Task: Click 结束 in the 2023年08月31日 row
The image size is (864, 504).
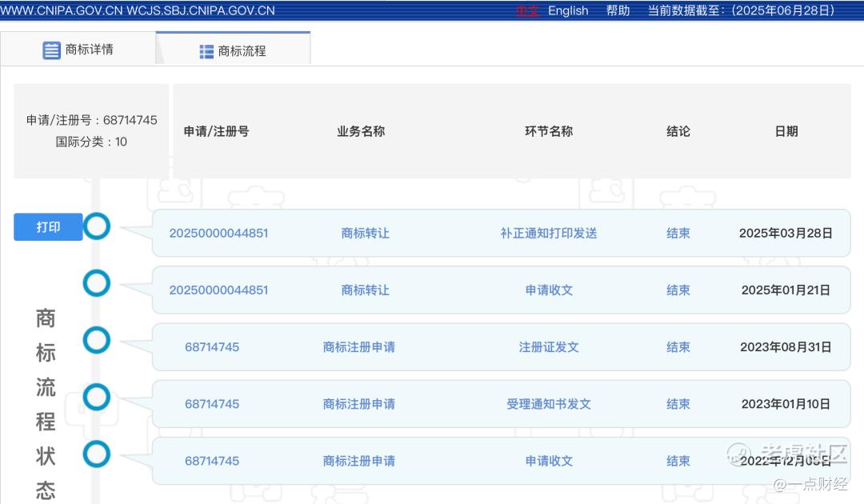Action: [678, 347]
